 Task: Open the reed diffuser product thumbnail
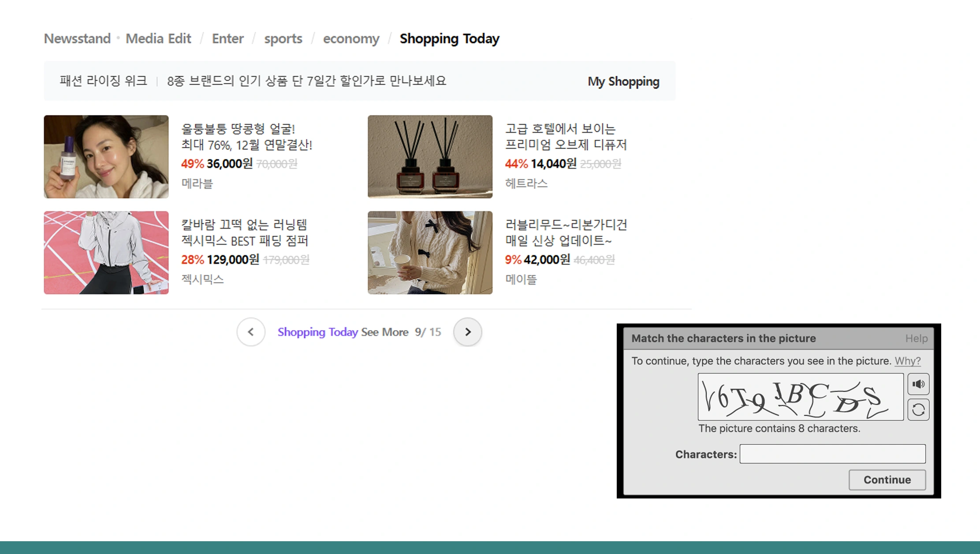pyautogui.click(x=430, y=157)
